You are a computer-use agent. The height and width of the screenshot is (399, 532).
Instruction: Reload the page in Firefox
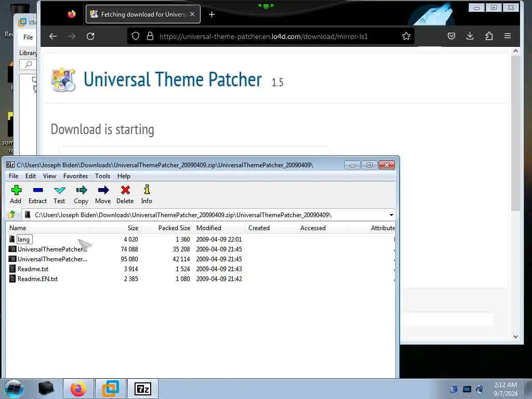90,36
